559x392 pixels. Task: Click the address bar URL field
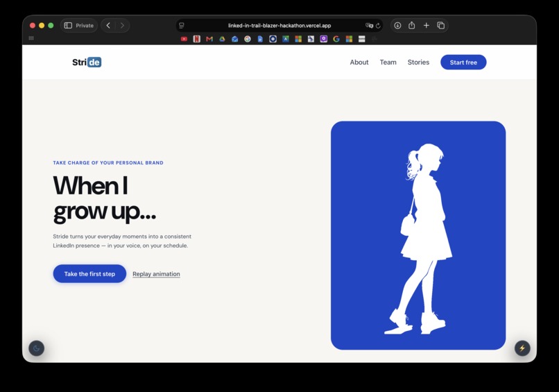(x=279, y=26)
